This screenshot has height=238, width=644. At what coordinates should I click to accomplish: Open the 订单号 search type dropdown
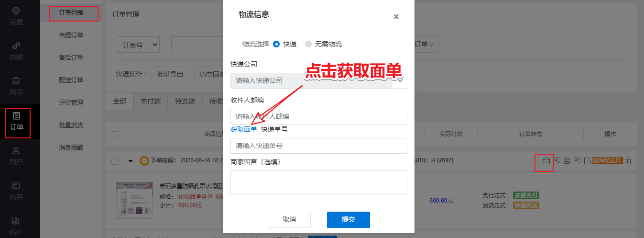(138, 45)
